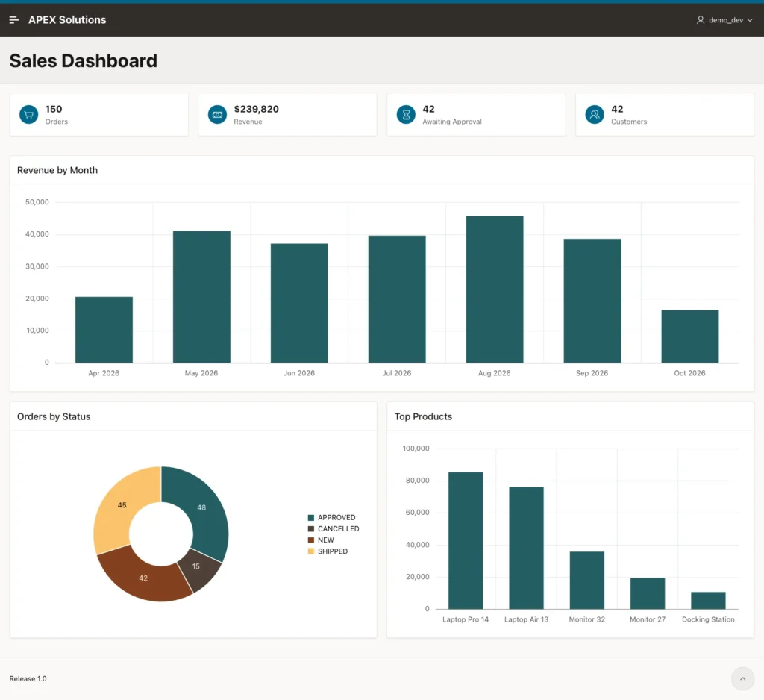
Task: Open the demo_dev user dropdown
Action: (x=724, y=20)
